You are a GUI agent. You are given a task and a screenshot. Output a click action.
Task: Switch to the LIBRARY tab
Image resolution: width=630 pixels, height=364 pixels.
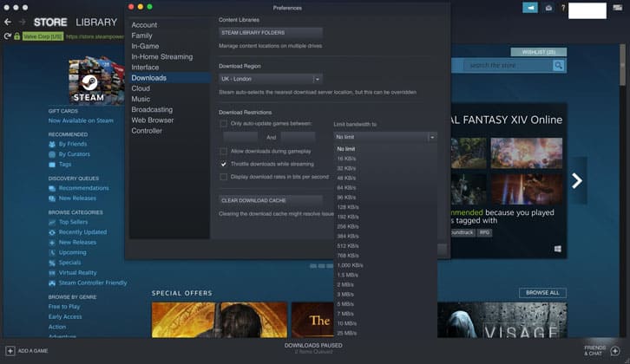(96, 22)
